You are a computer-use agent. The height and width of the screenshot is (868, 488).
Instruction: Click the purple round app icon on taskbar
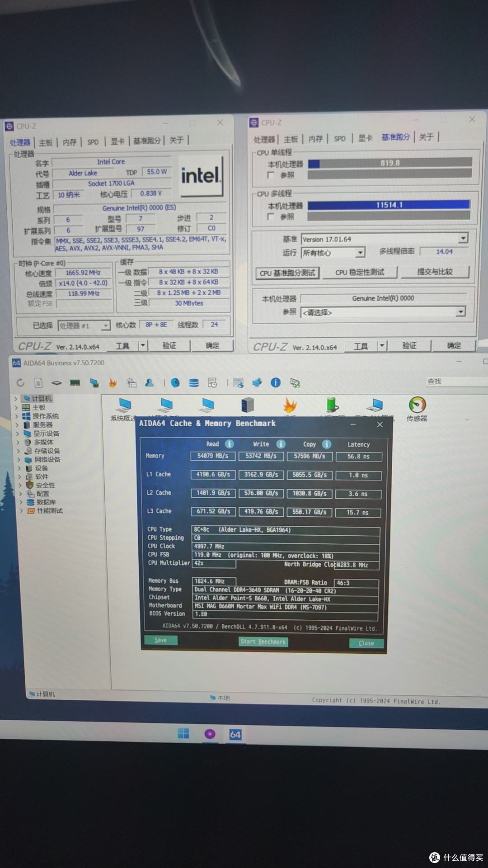210,734
